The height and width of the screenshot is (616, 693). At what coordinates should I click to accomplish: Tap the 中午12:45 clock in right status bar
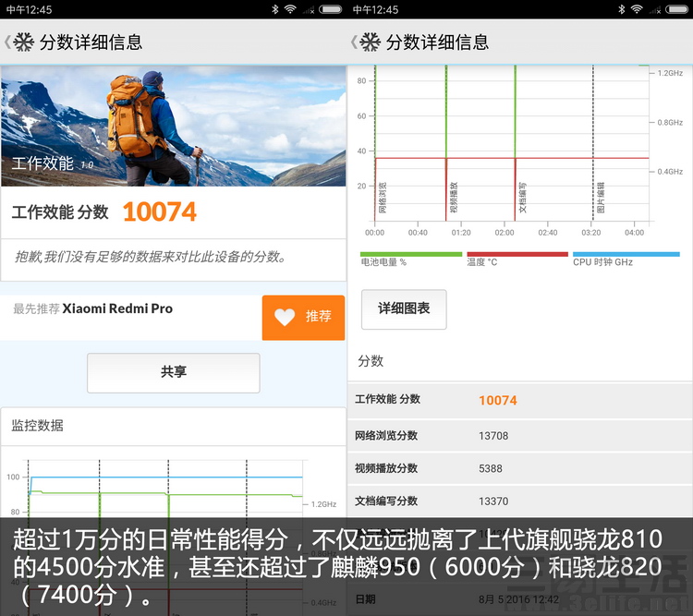click(376, 9)
